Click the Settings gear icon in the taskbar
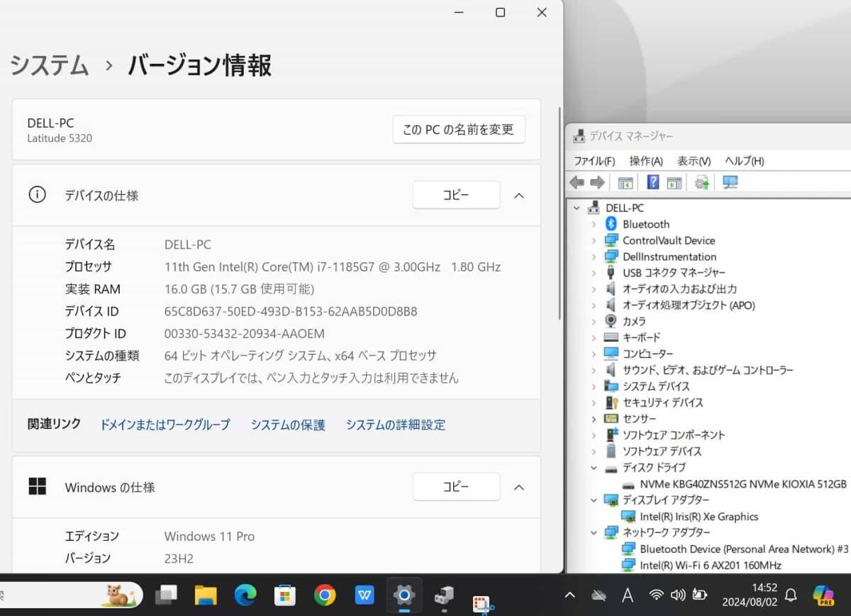This screenshot has width=851, height=616. 404,595
